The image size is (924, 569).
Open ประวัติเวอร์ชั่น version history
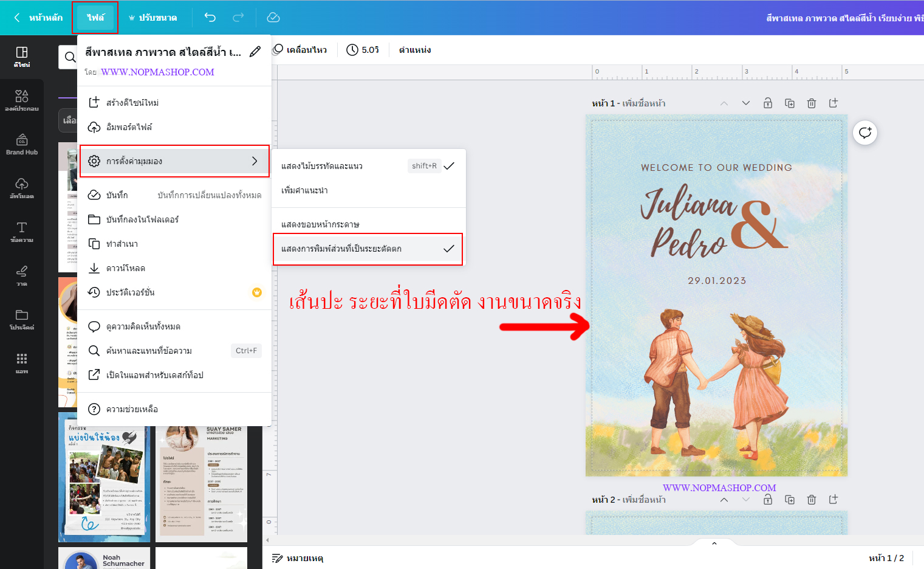click(x=174, y=292)
